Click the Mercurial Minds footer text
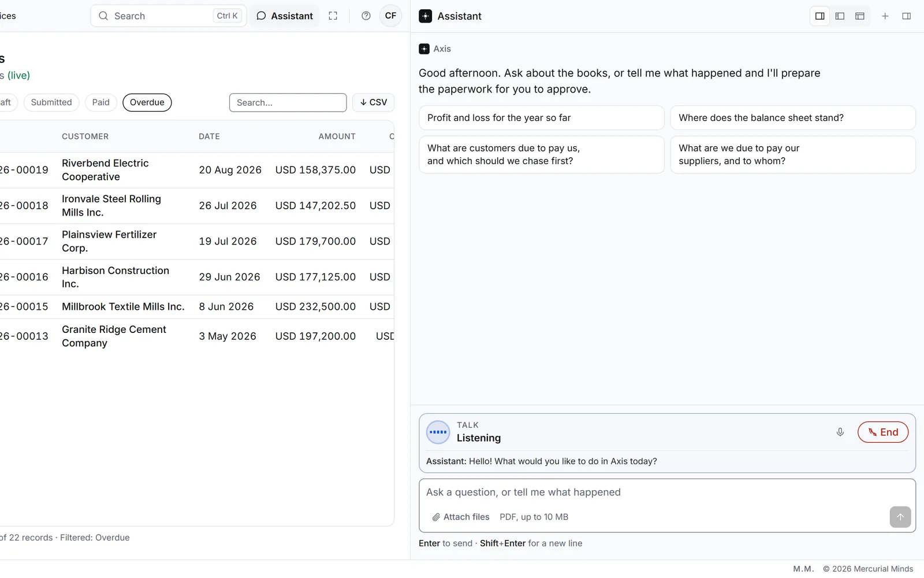 click(x=868, y=569)
